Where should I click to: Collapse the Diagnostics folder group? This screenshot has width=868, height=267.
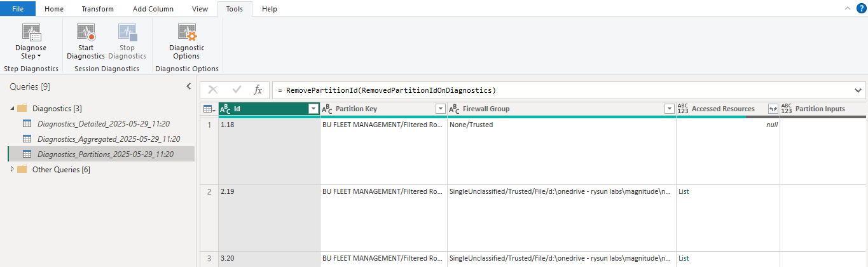click(13, 109)
